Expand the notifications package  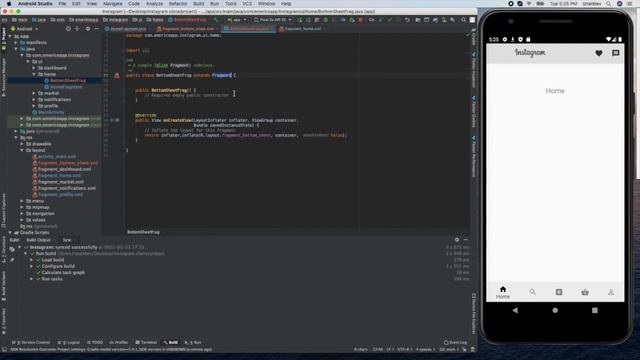[x=34, y=100]
